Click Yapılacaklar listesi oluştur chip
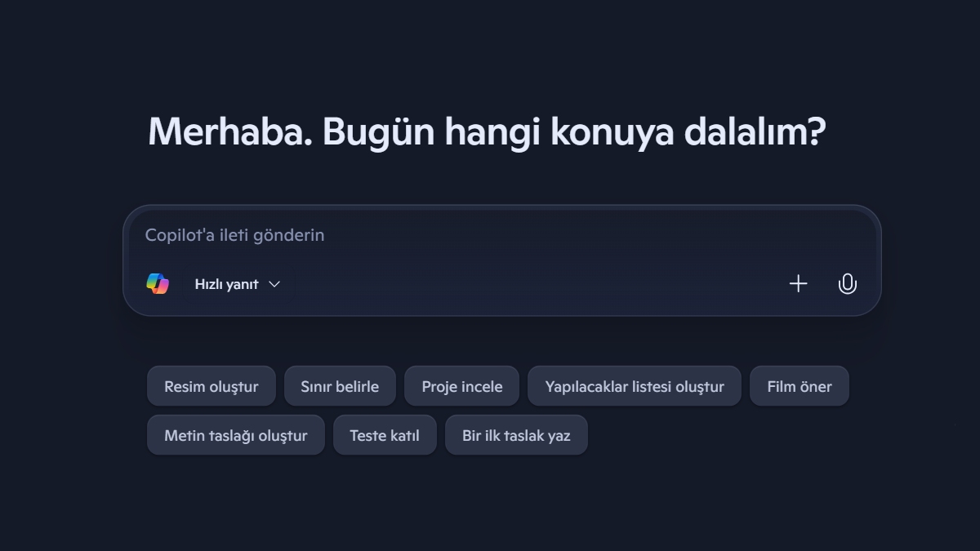980x551 pixels. [635, 386]
